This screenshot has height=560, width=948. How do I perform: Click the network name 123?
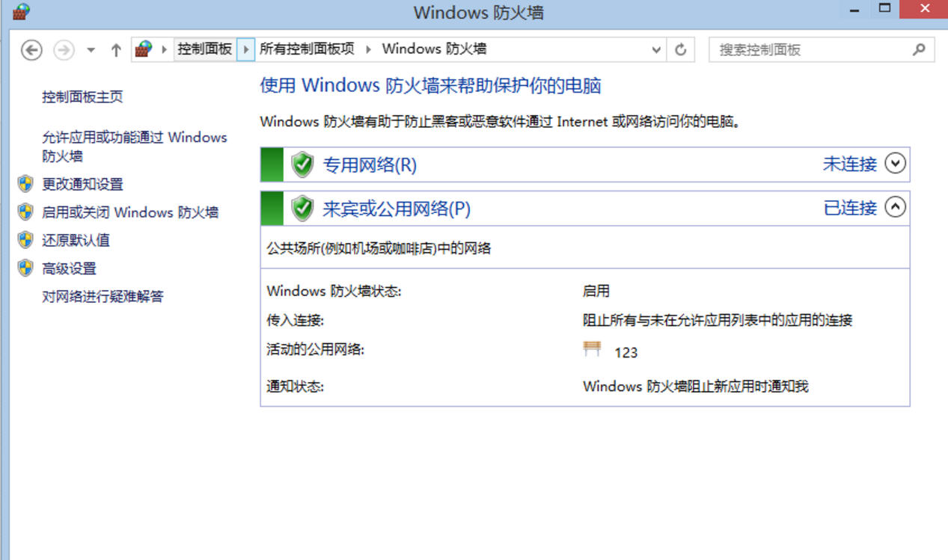point(626,352)
